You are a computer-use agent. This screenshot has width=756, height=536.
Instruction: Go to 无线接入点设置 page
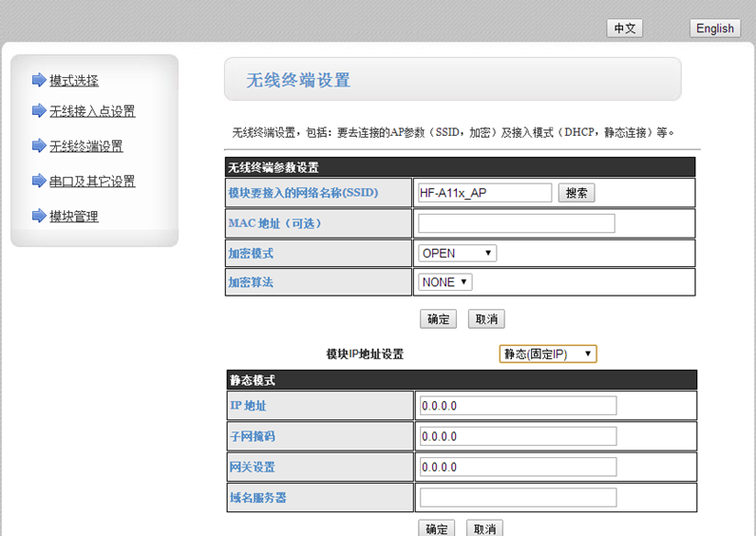click(x=92, y=111)
